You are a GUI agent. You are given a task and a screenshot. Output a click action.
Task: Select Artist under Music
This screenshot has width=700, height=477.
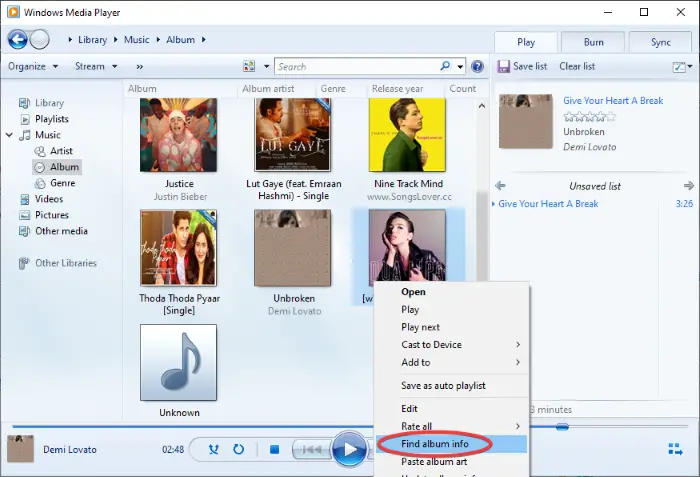[61, 151]
